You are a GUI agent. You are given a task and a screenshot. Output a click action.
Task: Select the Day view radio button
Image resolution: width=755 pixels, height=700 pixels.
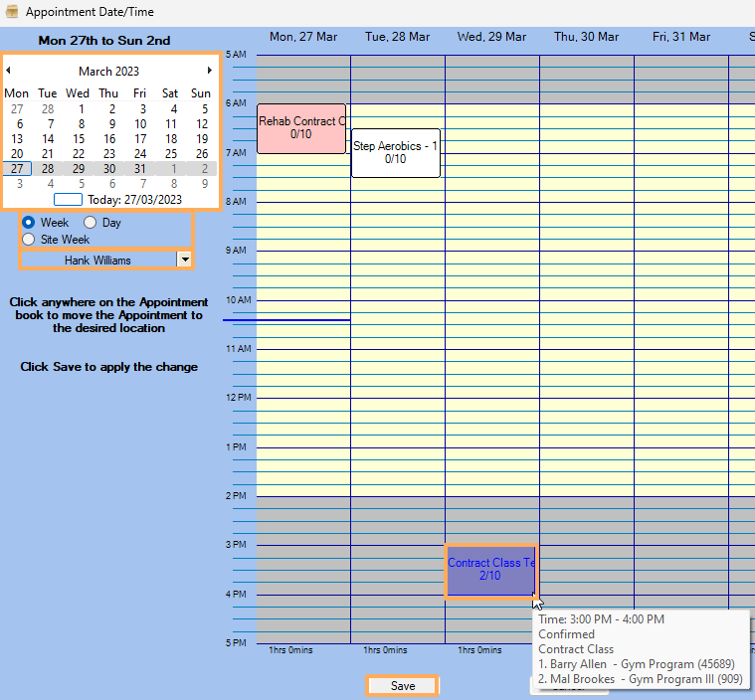tap(91, 223)
